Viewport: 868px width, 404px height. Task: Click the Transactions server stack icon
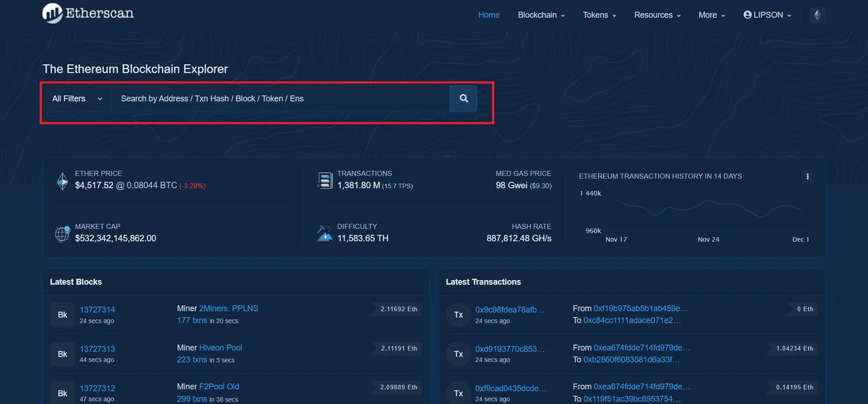pyautogui.click(x=325, y=180)
